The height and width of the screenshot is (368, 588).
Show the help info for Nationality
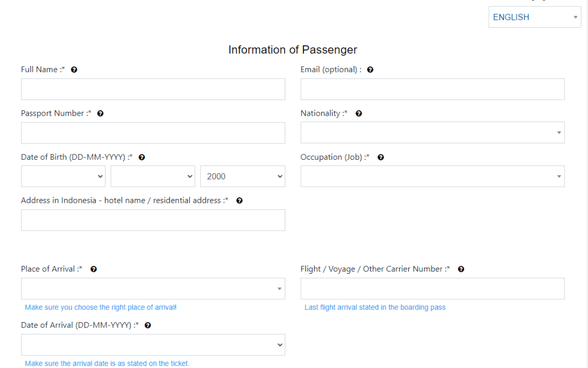(359, 113)
